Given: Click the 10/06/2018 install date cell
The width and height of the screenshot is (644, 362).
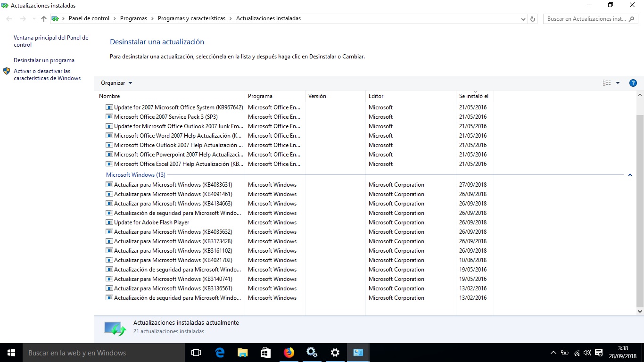Looking at the screenshot, I should tap(473, 260).
